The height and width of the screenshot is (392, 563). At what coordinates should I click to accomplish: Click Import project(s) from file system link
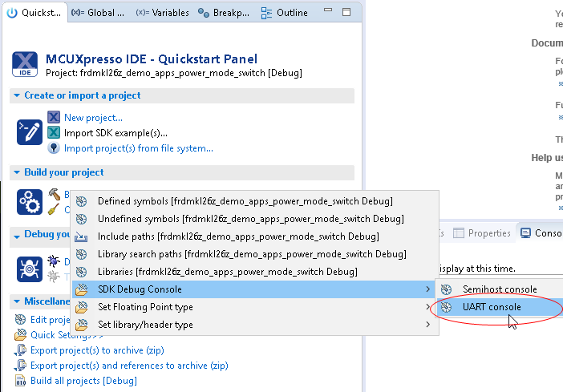139,148
